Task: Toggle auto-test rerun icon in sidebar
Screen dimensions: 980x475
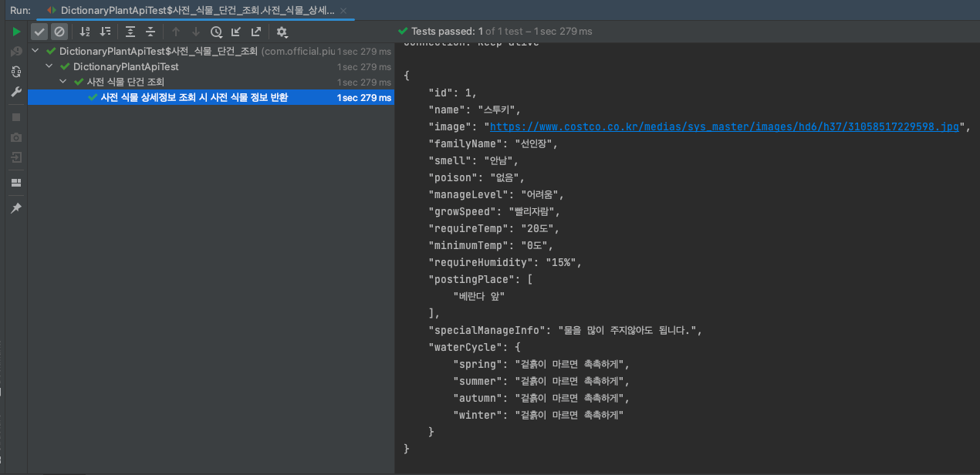Action: 16,72
